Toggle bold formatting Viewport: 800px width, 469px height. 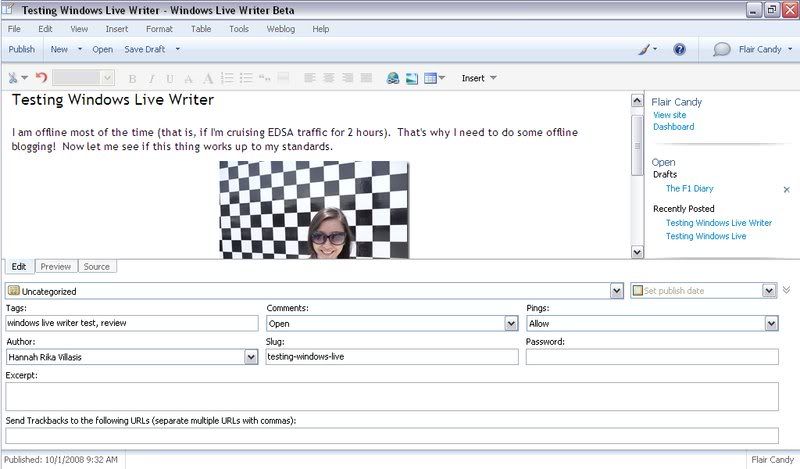tap(132, 79)
